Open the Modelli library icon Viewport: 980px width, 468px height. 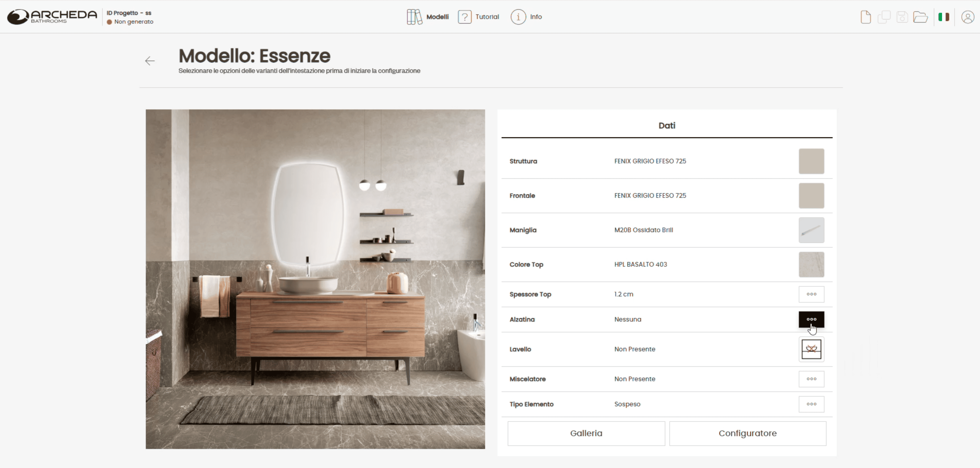[414, 17]
